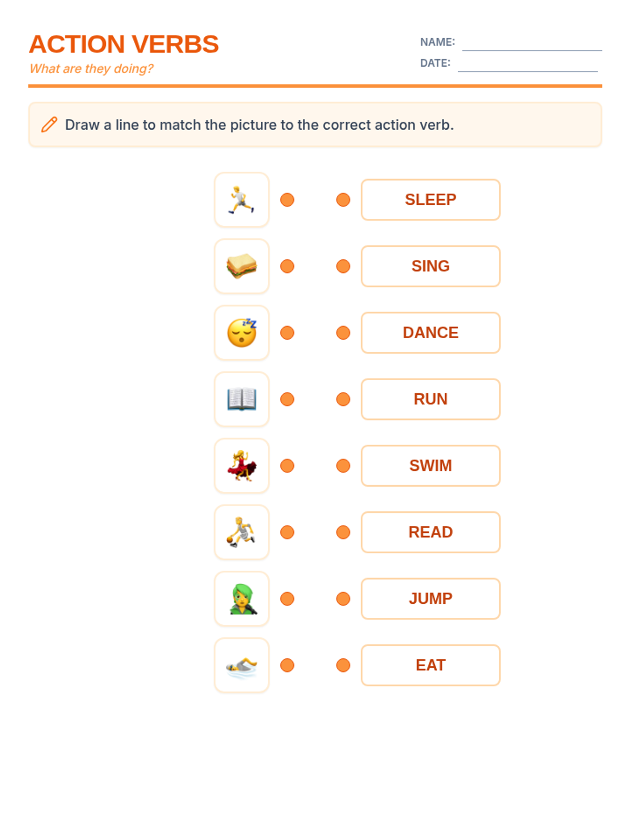630x840 pixels.
Task: Select the swimmer picture card
Action: pyautogui.click(x=241, y=665)
